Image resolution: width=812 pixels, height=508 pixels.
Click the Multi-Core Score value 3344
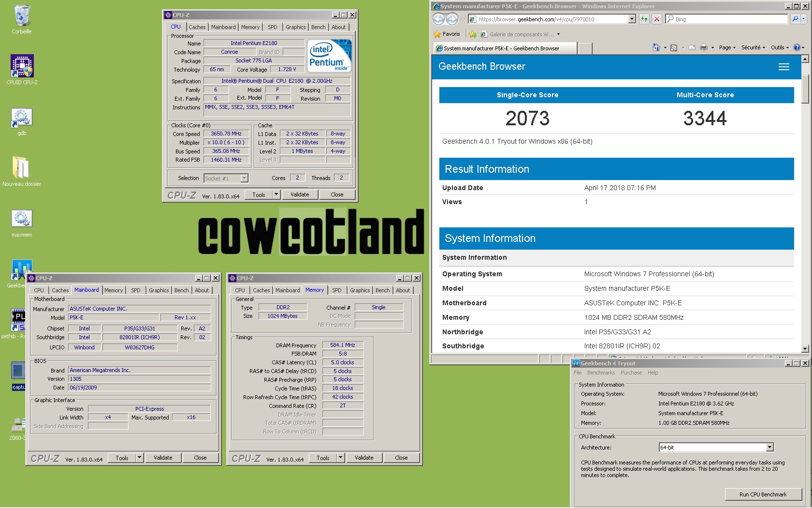click(705, 119)
